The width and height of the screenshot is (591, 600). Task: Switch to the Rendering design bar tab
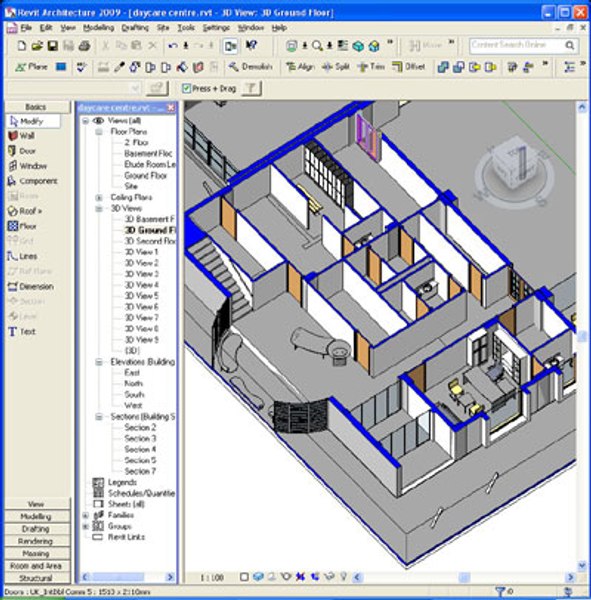click(x=36, y=541)
